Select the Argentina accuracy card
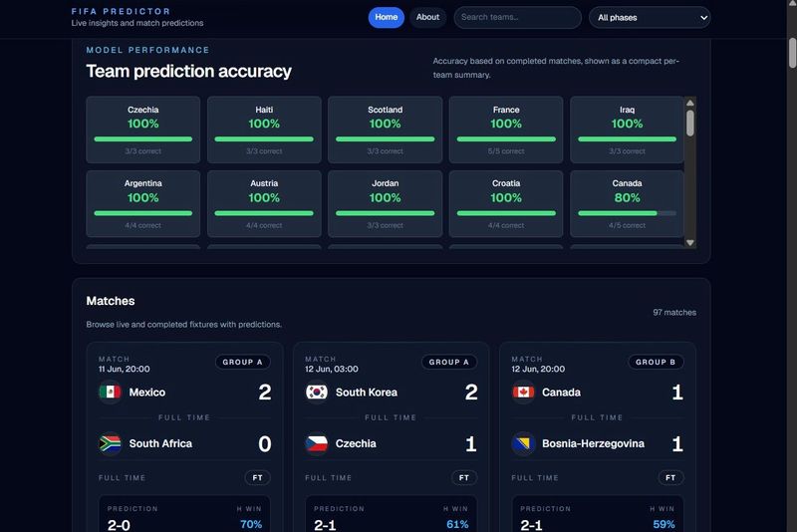The image size is (797, 532). pyautogui.click(x=142, y=204)
